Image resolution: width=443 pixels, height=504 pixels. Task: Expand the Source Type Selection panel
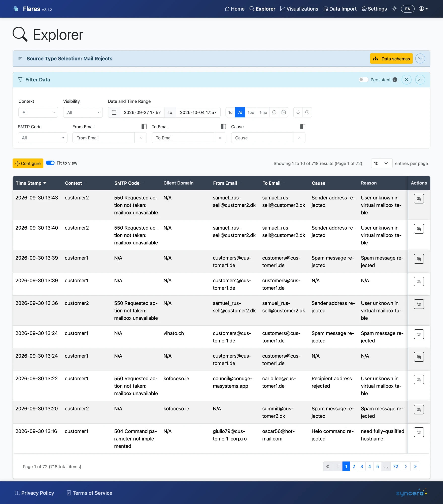(x=420, y=58)
